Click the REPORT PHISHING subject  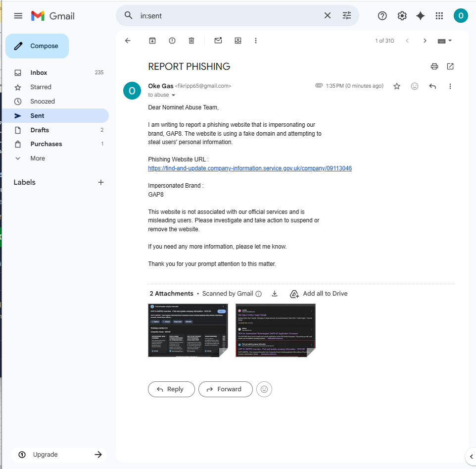pyautogui.click(x=189, y=66)
